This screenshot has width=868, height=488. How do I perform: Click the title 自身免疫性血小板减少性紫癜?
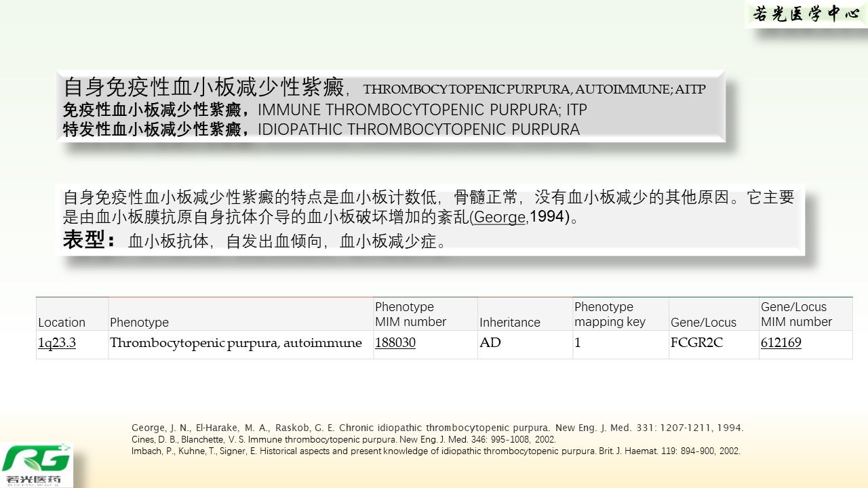pyautogui.click(x=203, y=88)
